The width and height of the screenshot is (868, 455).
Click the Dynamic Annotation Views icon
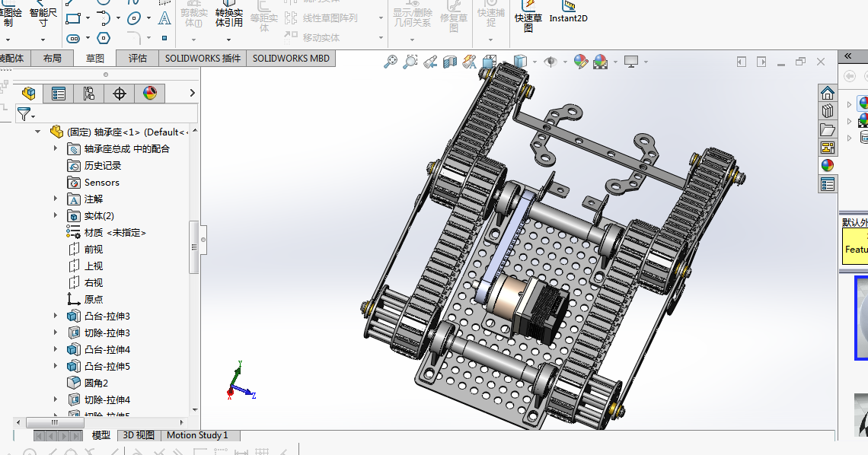pyautogui.click(x=470, y=62)
